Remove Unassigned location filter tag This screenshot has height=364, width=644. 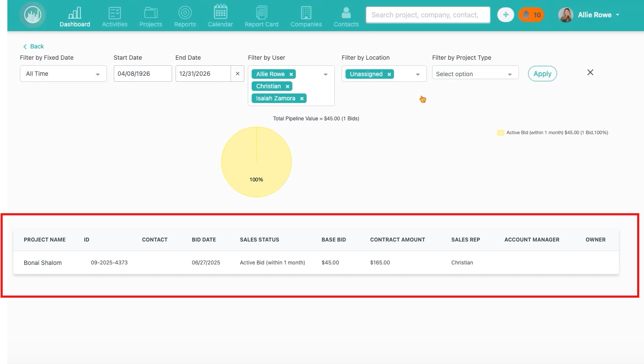(389, 74)
